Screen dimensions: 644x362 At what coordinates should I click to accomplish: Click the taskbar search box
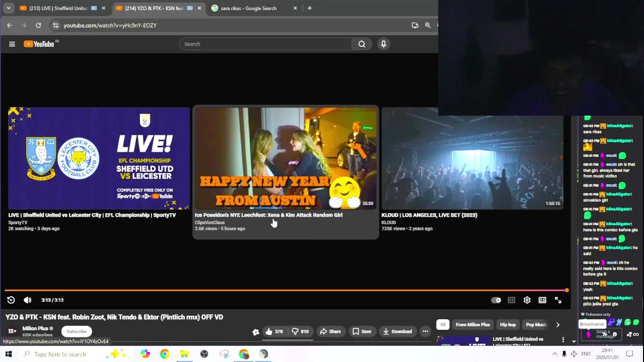pyautogui.click(x=75, y=354)
